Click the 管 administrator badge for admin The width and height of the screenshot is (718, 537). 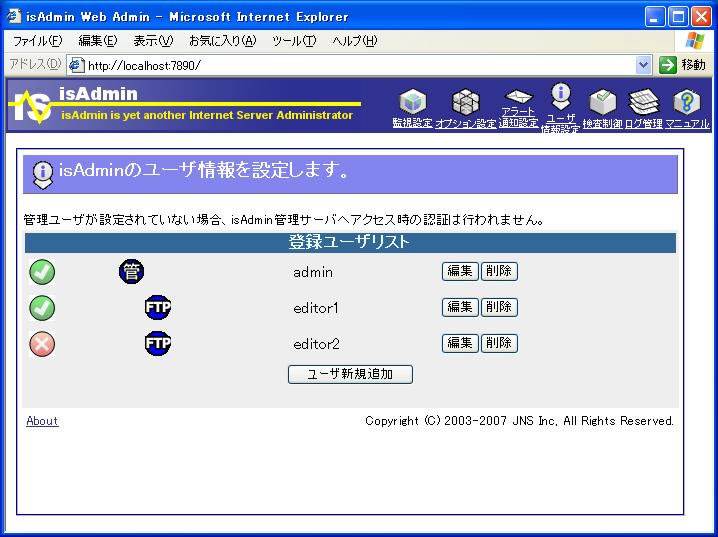tap(131, 271)
